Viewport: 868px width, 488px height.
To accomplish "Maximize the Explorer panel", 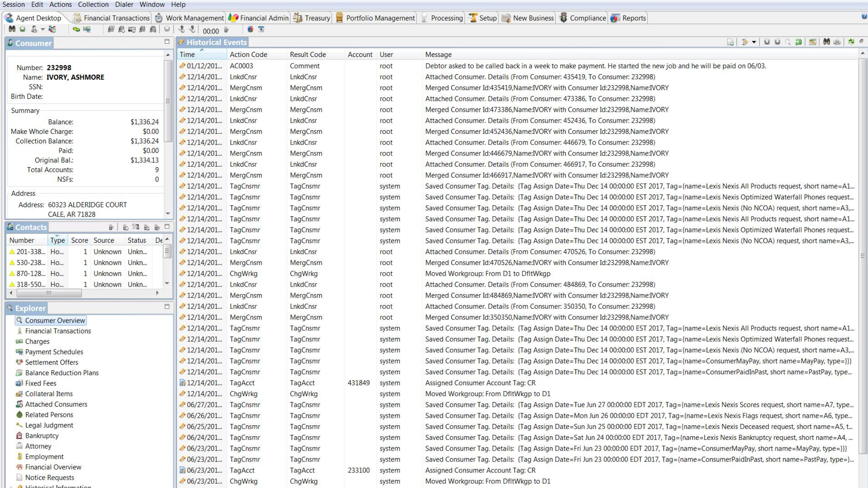I will (x=167, y=307).
